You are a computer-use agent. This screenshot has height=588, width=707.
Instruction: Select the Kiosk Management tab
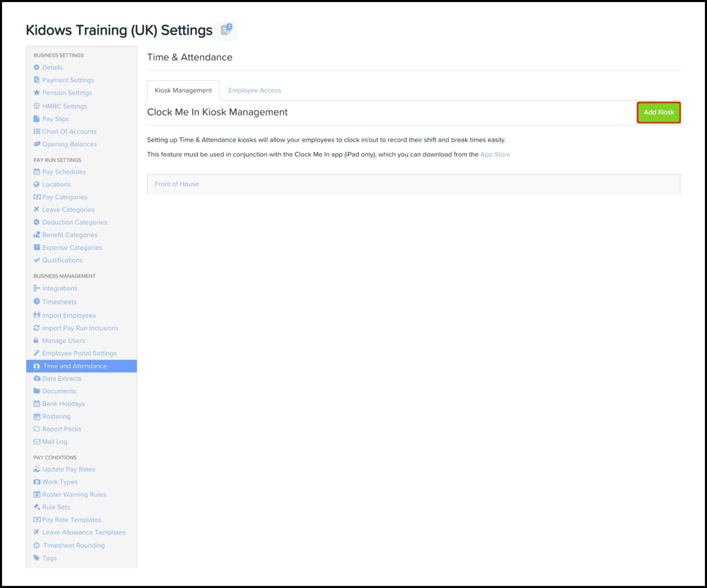[183, 90]
